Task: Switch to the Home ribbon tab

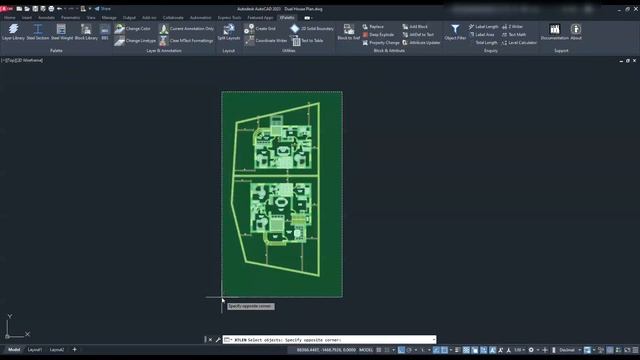Action: (9, 18)
